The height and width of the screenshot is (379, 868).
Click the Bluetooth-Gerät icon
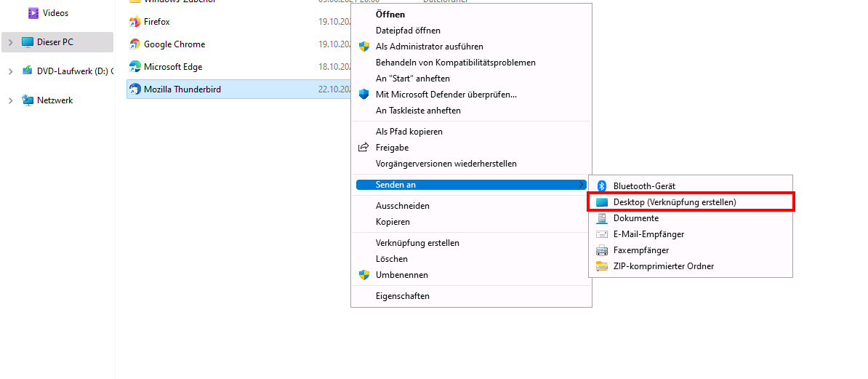tap(602, 186)
